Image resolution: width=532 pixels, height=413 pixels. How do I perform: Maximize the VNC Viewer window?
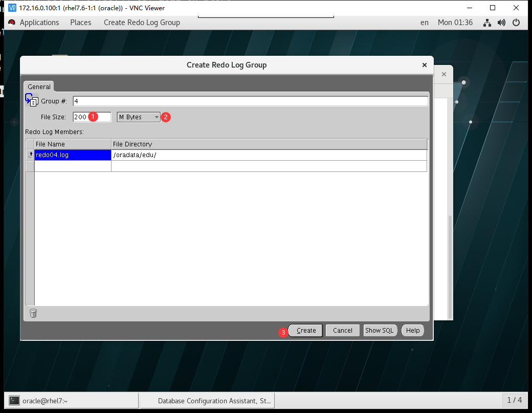(x=493, y=8)
